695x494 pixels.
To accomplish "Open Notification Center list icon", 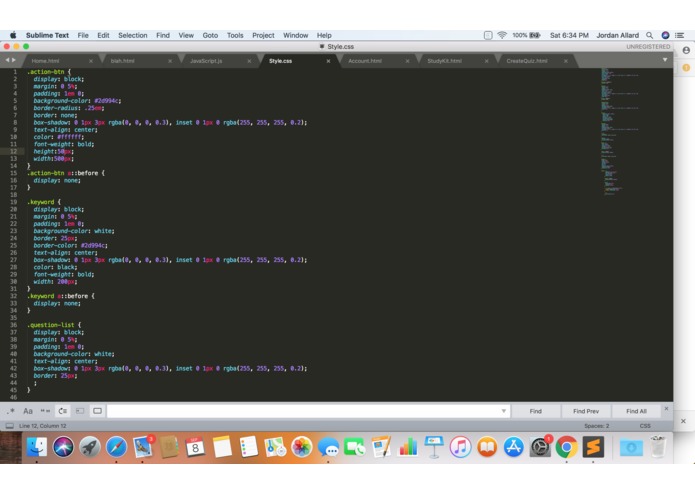I will (x=679, y=35).
